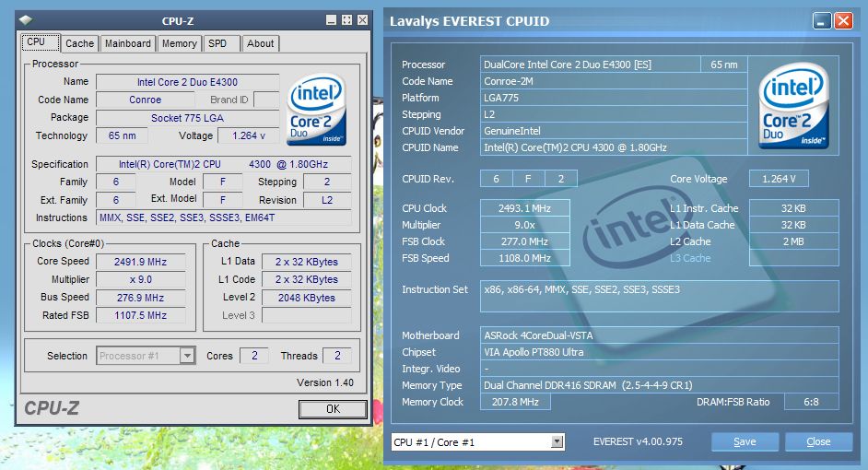The height and width of the screenshot is (470, 868).
Task: Click the Package value Socket 775 LGA
Action: click(188, 118)
